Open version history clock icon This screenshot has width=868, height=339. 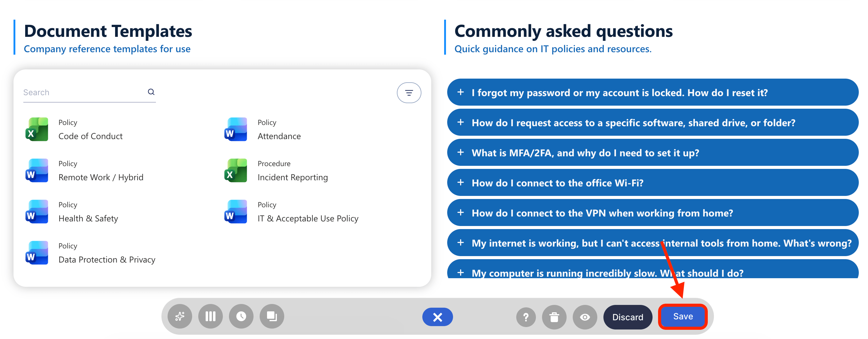pyautogui.click(x=241, y=316)
